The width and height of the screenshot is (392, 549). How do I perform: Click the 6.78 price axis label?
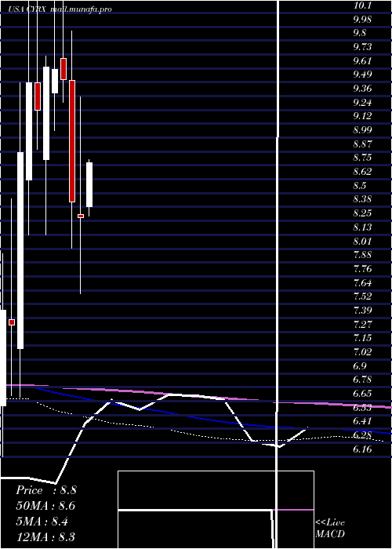[x=362, y=379]
